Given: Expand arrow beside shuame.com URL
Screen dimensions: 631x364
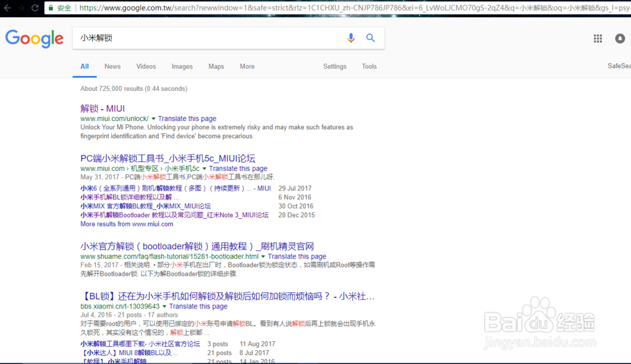Looking at the screenshot, I should (263, 257).
